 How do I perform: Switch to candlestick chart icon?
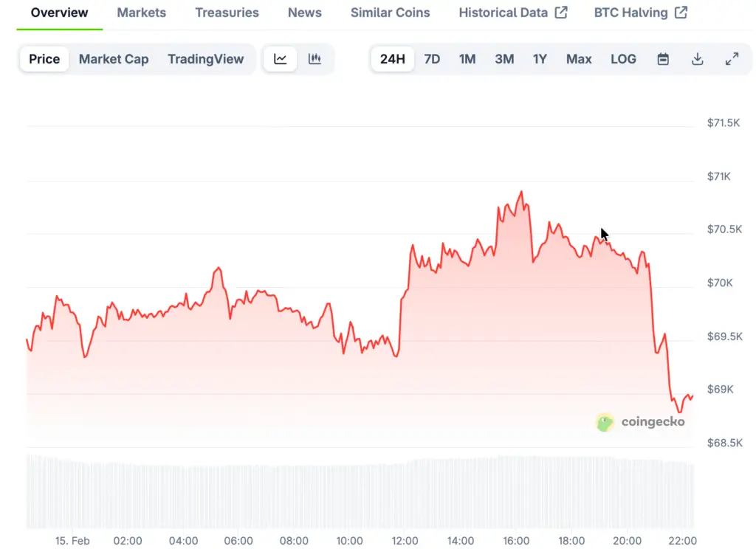click(315, 59)
